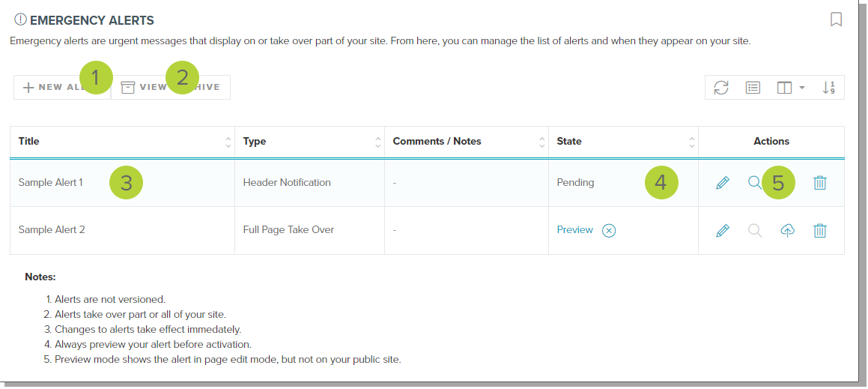Sort alerts by Title column
This screenshot has height=389, width=868.
[x=228, y=142]
